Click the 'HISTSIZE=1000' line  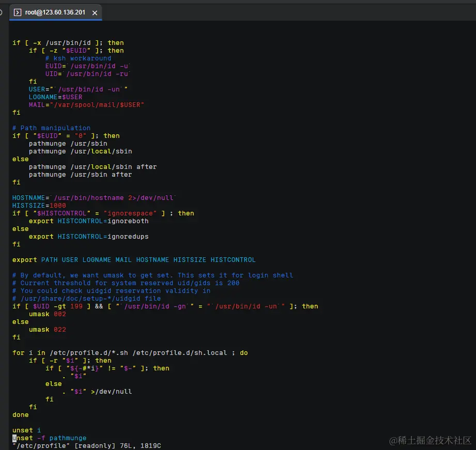tap(39, 206)
